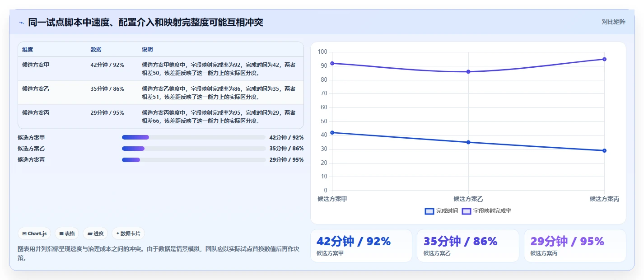Click the 候选方案乙 progress bar

(x=194, y=149)
